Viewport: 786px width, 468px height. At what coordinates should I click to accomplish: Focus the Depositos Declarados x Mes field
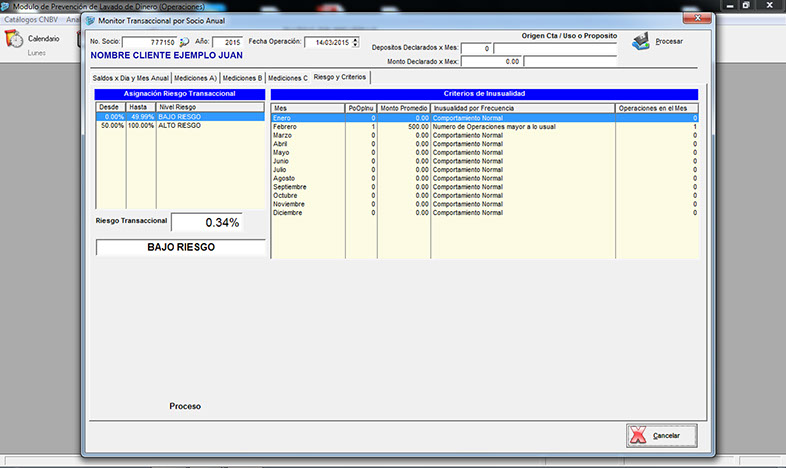pyautogui.click(x=476, y=48)
